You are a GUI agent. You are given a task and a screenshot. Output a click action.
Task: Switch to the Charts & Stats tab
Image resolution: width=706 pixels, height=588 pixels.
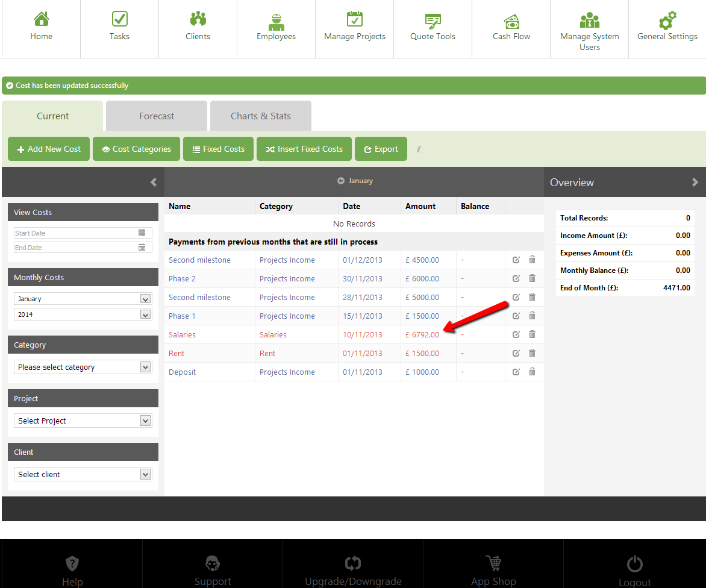[x=260, y=116]
